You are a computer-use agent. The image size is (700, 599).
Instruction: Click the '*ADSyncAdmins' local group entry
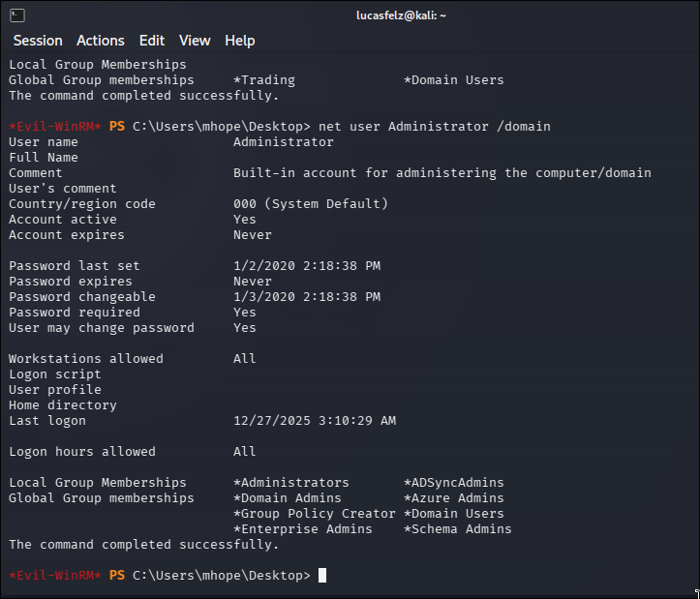[x=453, y=483]
